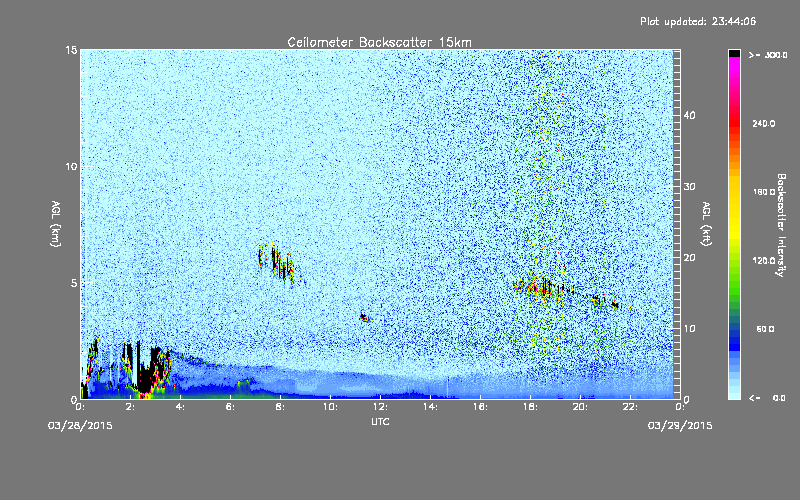
Task: Click the start date "03/28/2015"
Action: [80, 426]
